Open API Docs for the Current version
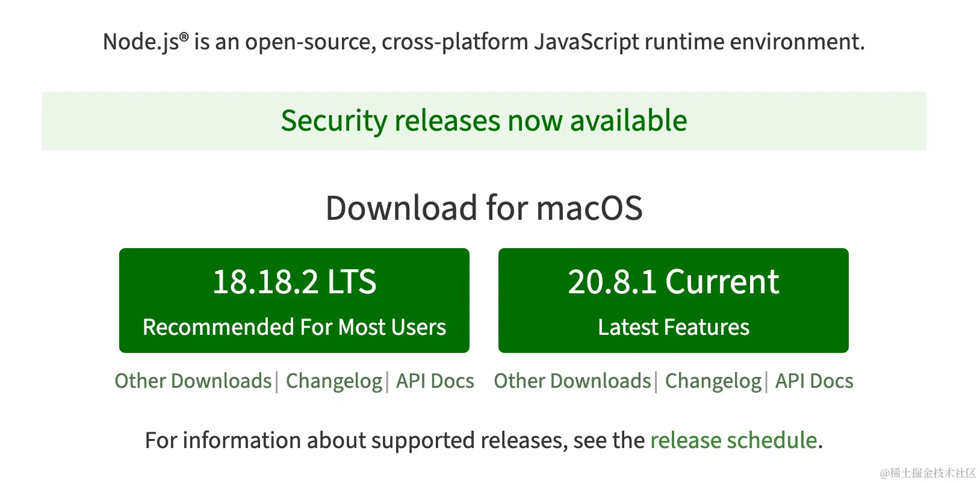Image resolution: width=980 pixels, height=483 pixels. tap(814, 381)
